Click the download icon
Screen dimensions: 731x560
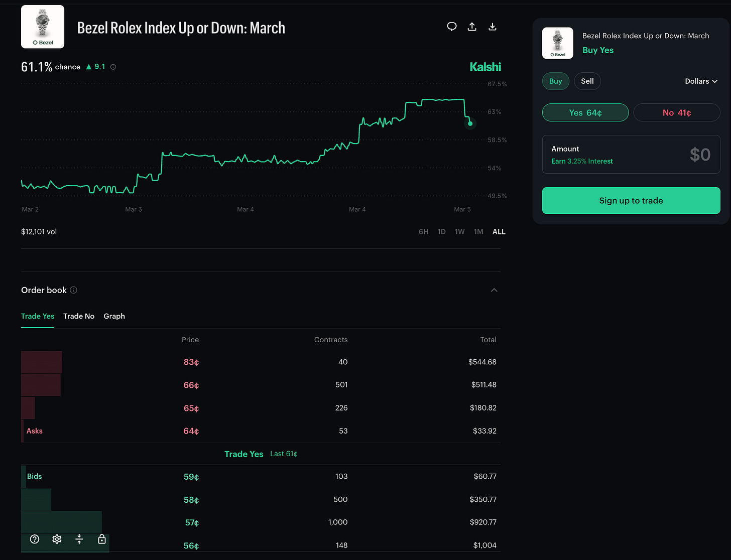coord(493,27)
